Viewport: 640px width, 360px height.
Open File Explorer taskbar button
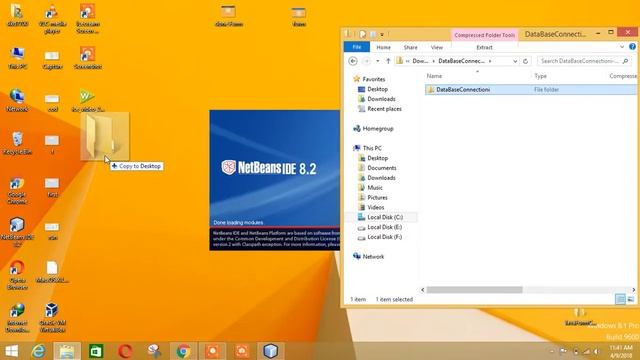[x=67, y=351]
